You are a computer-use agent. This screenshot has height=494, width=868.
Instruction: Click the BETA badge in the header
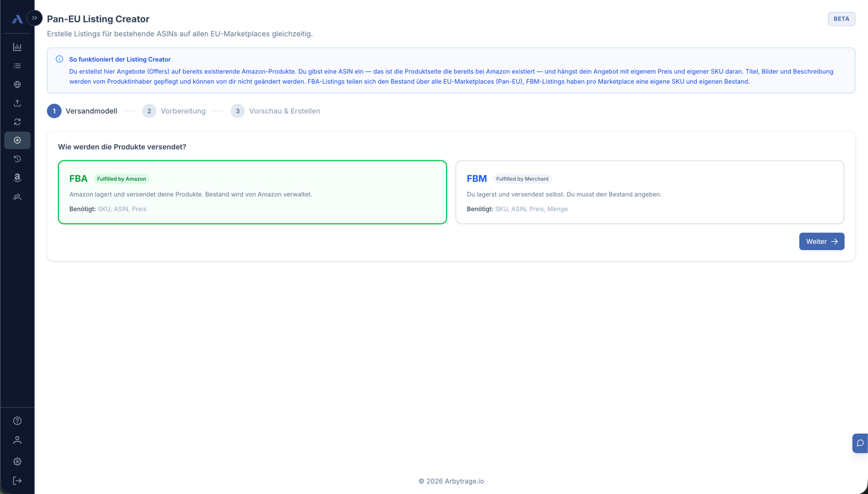click(841, 18)
